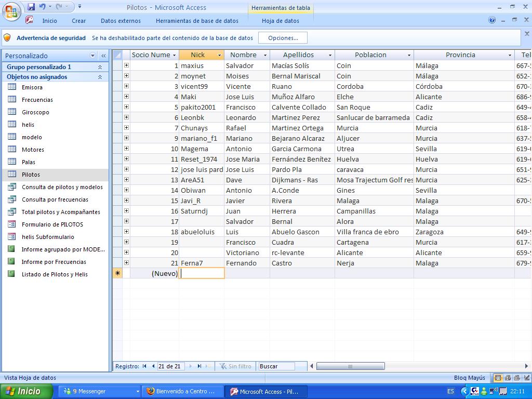Image resolution: width=532 pixels, height=399 pixels.
Task: Switch to Datos externos tab
Action: coord(121,21)
